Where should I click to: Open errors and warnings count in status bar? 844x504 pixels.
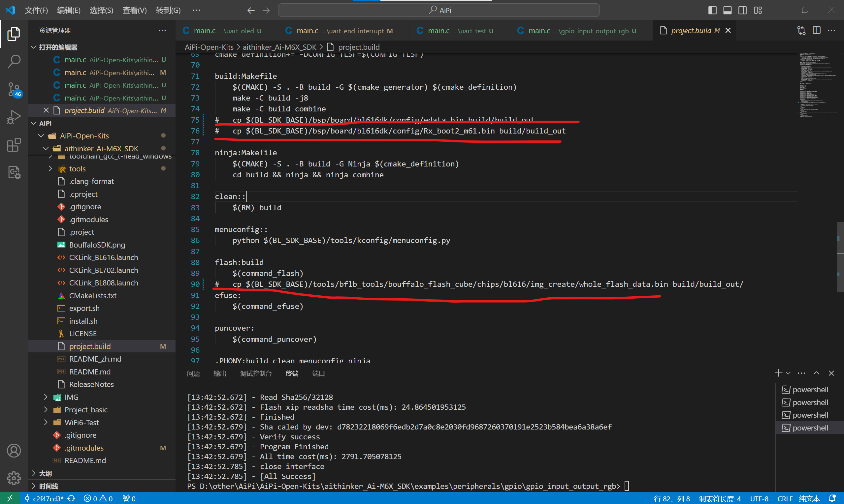tap(98, 499)
